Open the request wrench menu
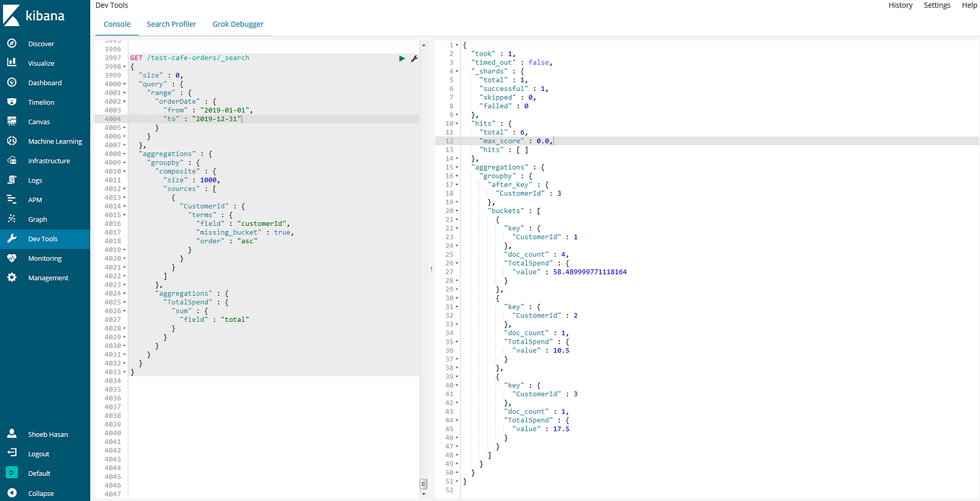 [x=414, y=58]
